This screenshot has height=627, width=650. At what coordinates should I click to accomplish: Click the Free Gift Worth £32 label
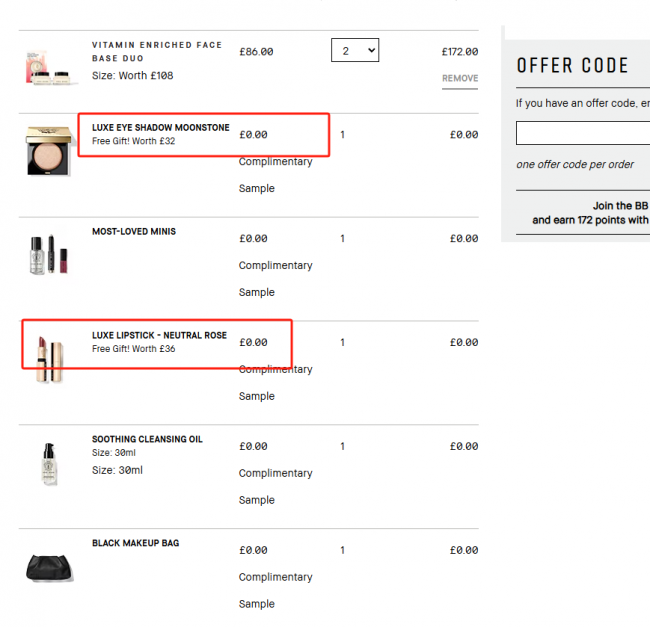[x=133, y=141]
